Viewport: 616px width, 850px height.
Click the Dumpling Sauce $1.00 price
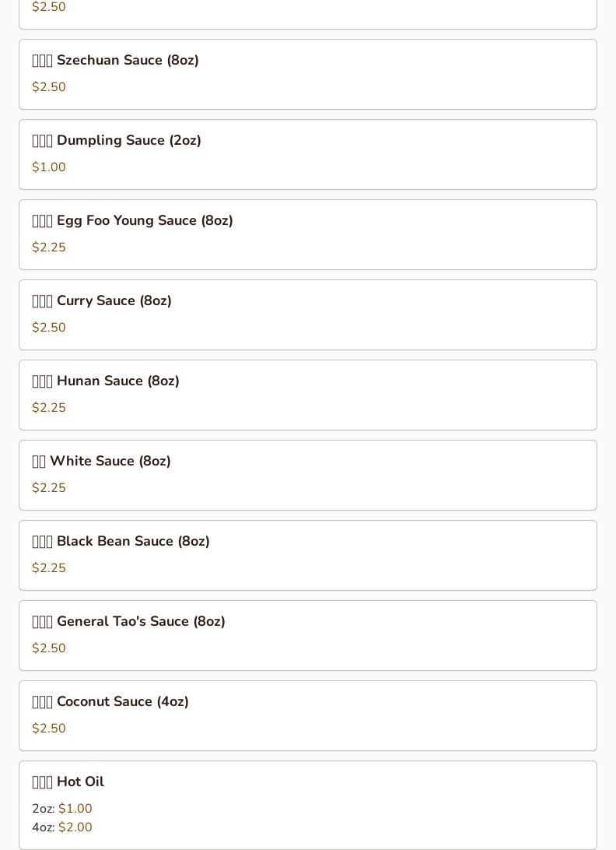(x=49, y=167)
